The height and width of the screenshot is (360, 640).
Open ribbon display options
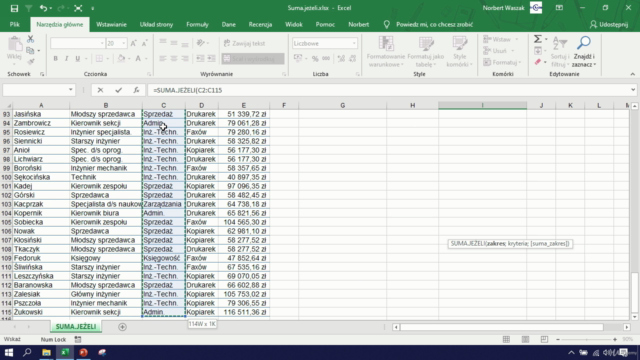tap(559, 8)
